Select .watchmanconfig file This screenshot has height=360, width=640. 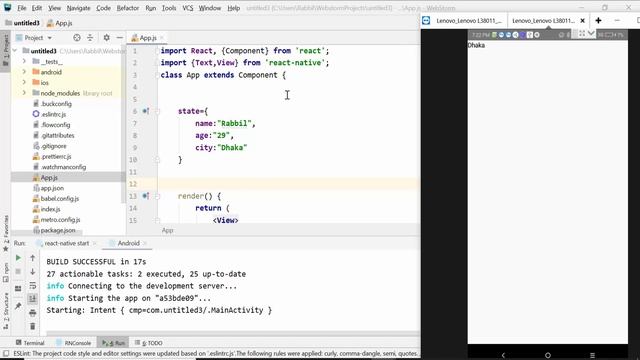point(63,167)
